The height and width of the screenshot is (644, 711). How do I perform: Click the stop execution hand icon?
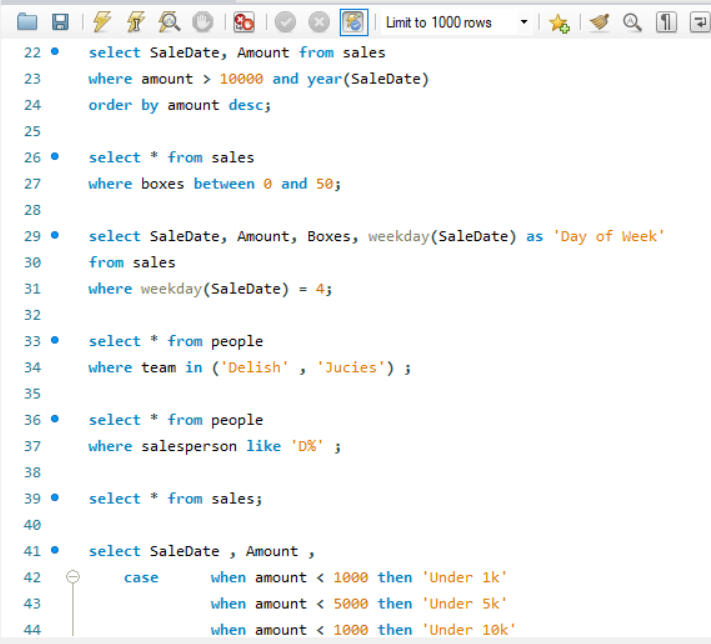(202, 22)
